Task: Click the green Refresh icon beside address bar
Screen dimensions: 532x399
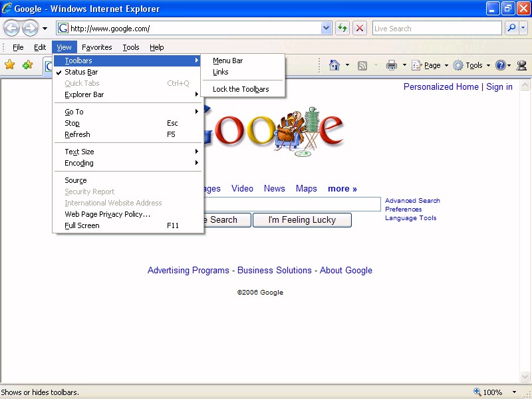Action: pyautogui.click(x=342, y=28)
